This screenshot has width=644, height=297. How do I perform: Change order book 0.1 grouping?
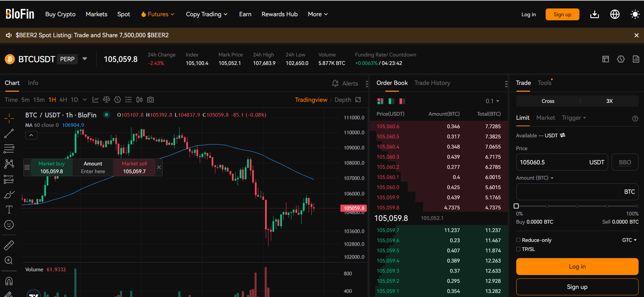click(x=493, y=101)
